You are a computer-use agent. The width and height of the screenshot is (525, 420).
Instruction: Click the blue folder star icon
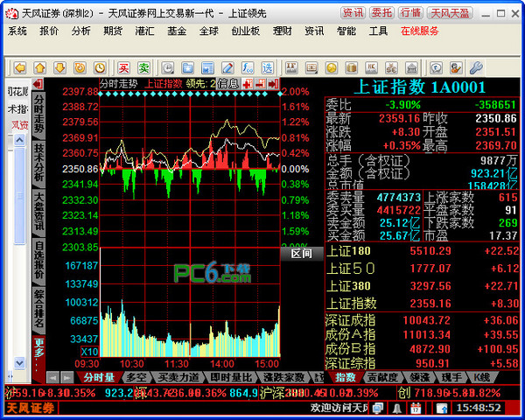187,68
